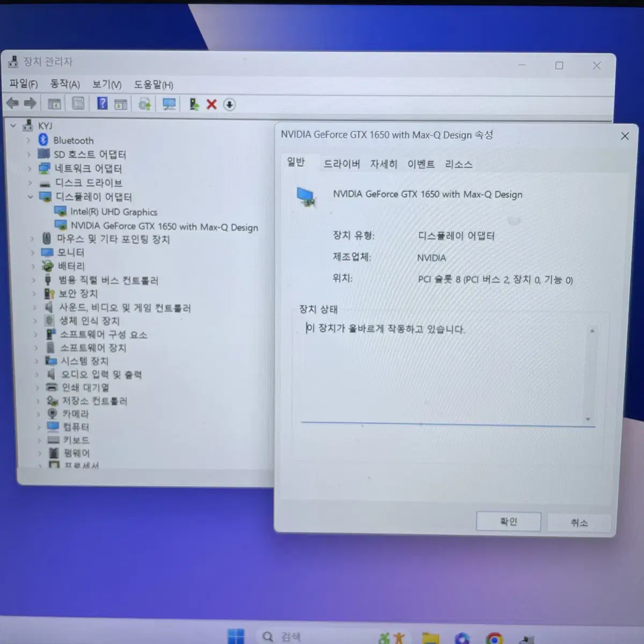Click the 취소 button
The image size is (644, 644).
[x=579, y=523]
